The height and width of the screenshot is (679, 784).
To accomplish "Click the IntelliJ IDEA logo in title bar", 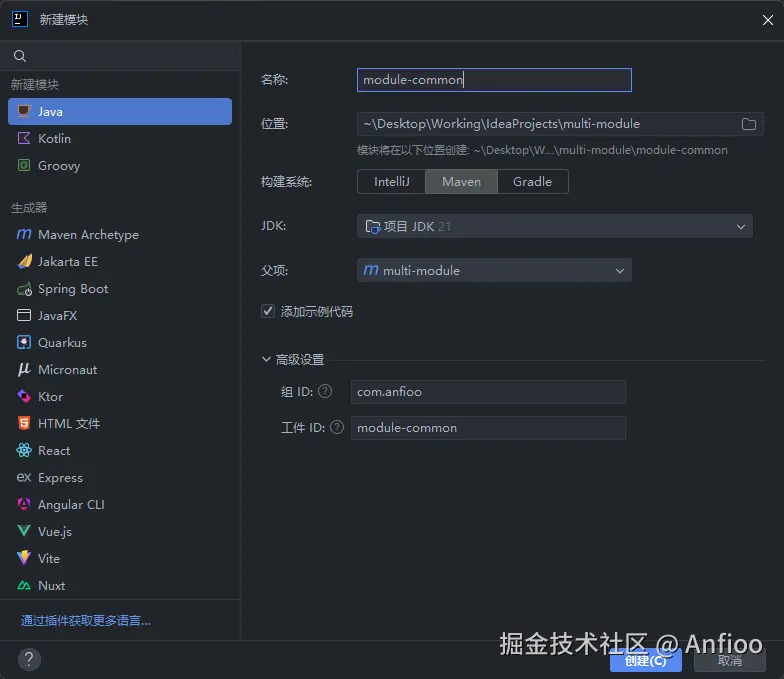I will point(20,20).
